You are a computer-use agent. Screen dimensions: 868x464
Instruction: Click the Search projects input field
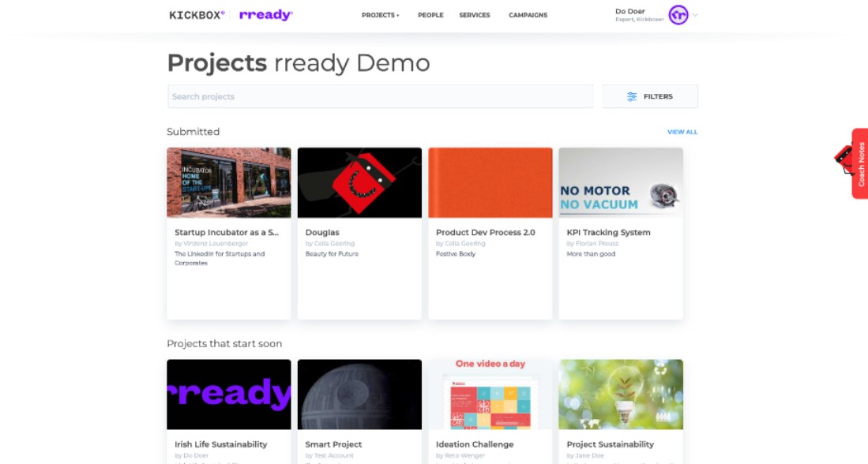coord(381,95)
